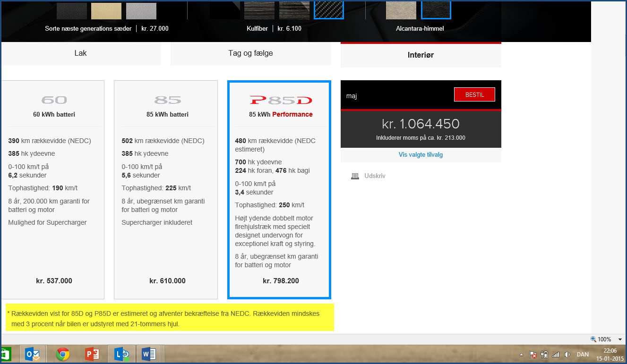Click the 'Tophastighed: 250 km/t' text
Image resolution: width=627 pixels, height=364 pixels.
270,205
